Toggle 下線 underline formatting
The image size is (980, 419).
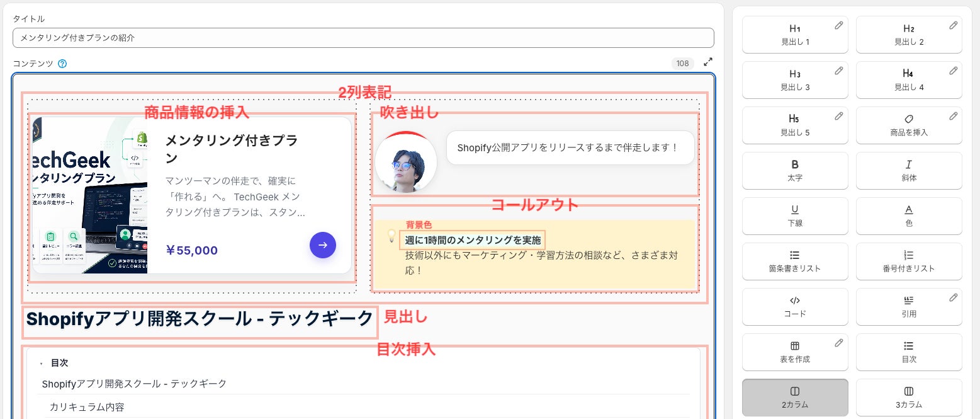click(795, 216)
